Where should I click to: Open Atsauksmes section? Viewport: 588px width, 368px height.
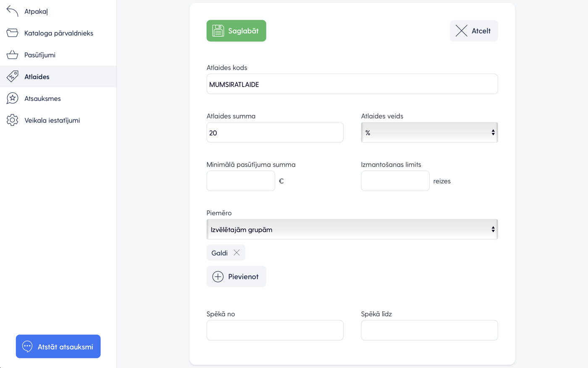58,98
